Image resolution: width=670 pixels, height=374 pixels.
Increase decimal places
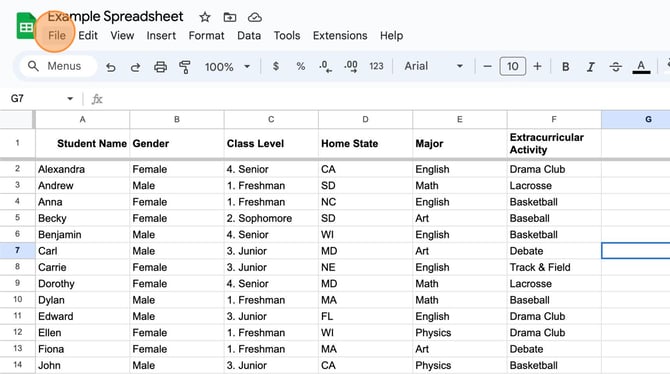tap(351, 66)
